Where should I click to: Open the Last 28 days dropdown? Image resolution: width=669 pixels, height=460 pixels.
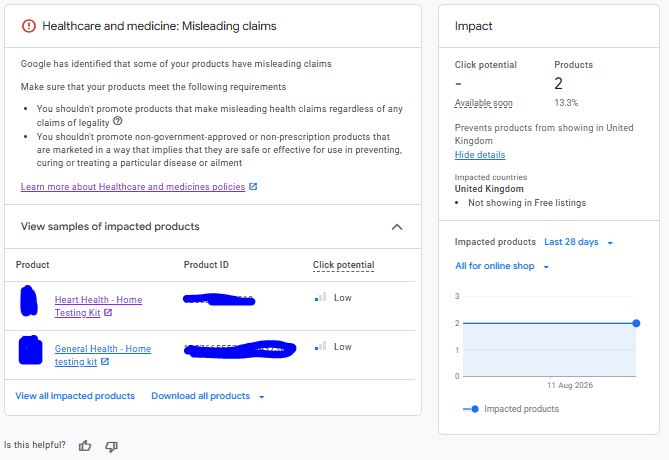(579, 242)
